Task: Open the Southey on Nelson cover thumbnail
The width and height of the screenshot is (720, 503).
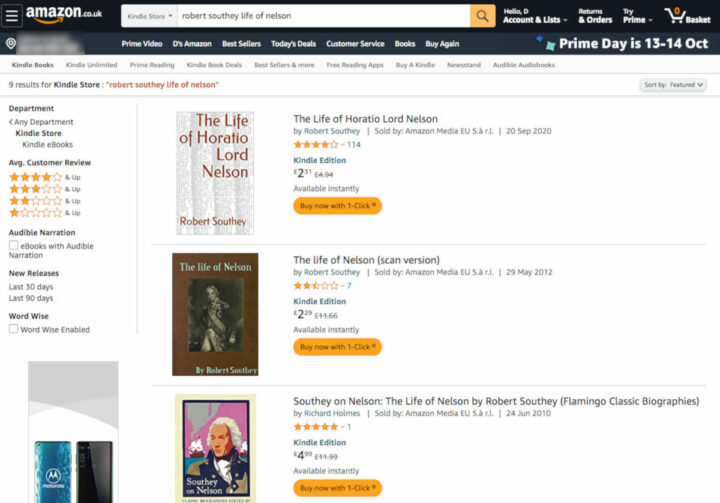Action: tap(215, 447)
